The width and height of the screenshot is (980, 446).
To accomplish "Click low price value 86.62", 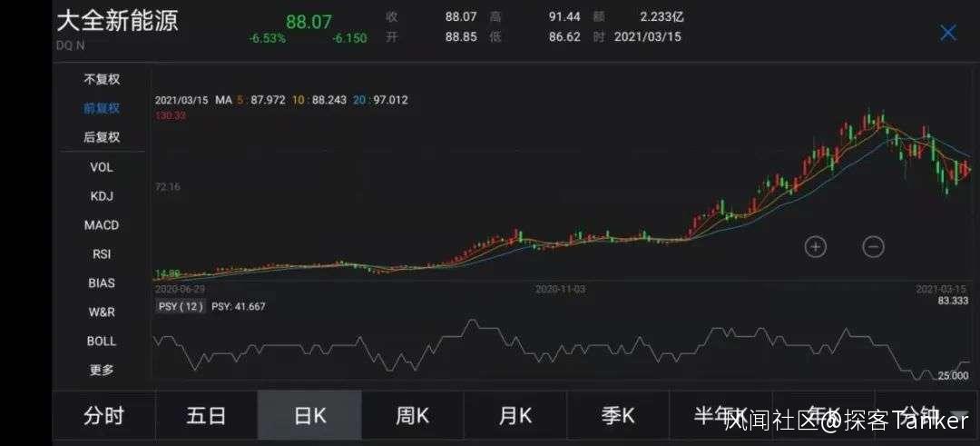I will coord(565,37).
